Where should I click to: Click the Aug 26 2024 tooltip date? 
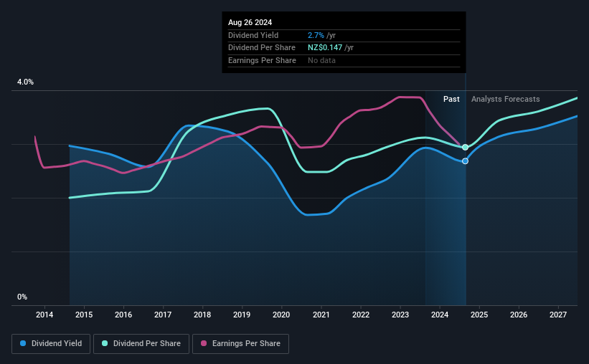[x=250, y=22]
